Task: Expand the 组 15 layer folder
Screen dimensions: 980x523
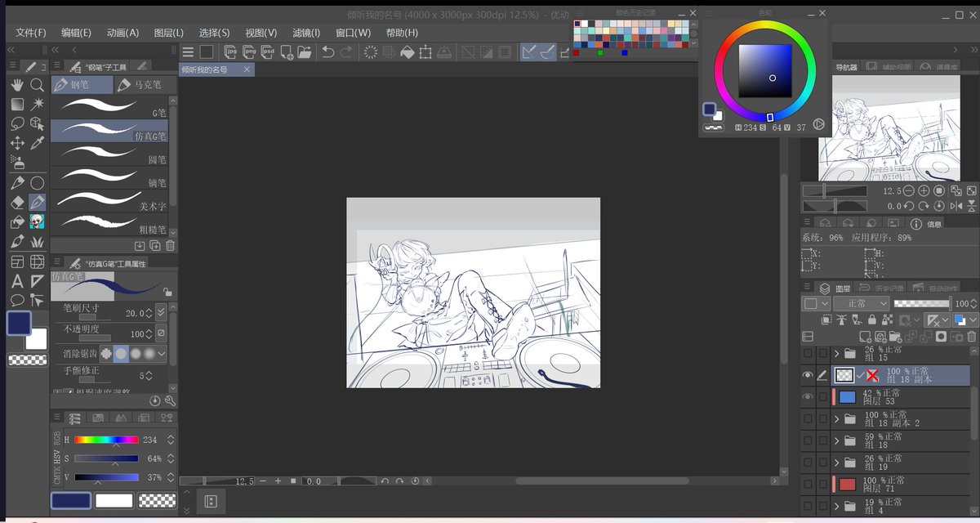Action: tap(836, 354)
